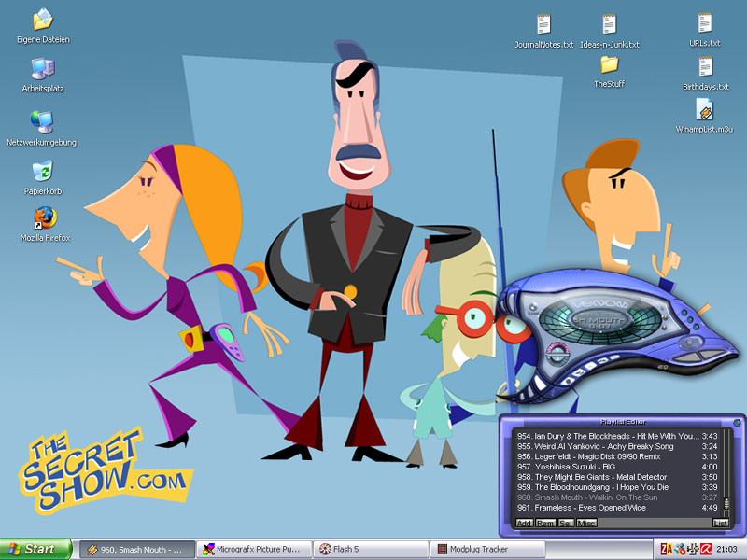Open the List menu in Playlist Editor
Image resolution: width=747 pixels, height=560 pixels.
(x=720, y=523)
